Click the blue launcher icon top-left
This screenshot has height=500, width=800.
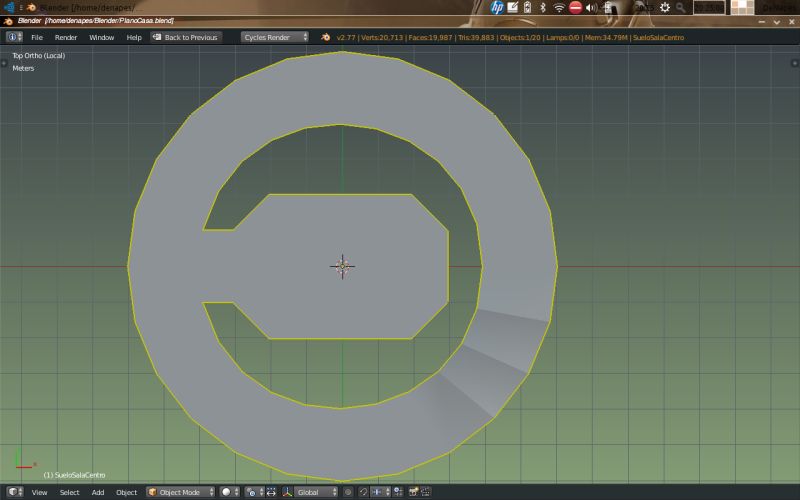point(9,7)
